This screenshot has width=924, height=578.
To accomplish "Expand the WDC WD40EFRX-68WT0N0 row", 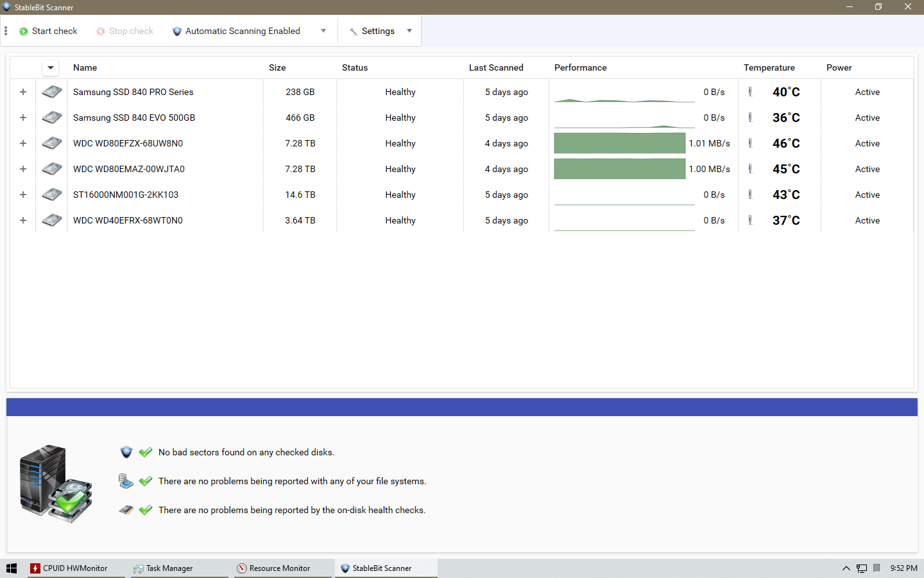I will [x=23, y=220].
